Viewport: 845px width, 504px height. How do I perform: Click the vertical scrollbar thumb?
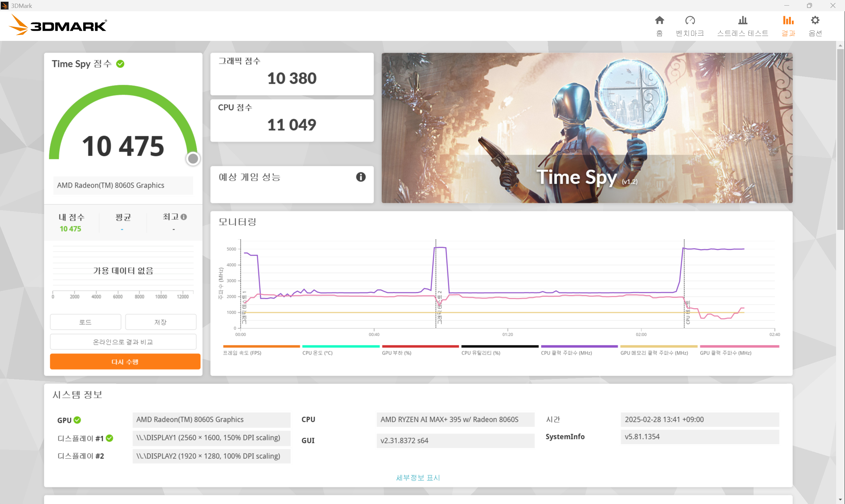(x=840, y=139)
